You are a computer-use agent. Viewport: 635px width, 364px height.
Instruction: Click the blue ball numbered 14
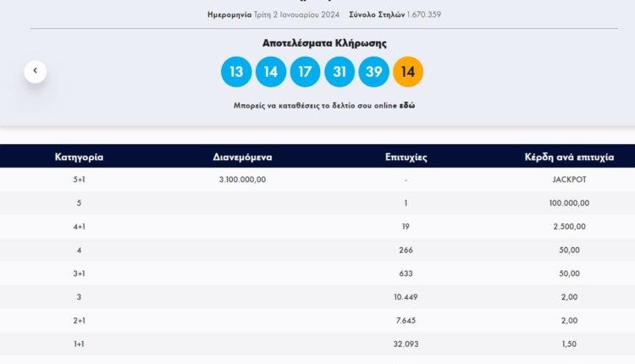(x=271, y=72)
